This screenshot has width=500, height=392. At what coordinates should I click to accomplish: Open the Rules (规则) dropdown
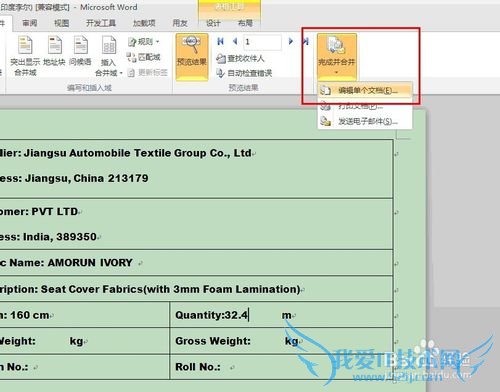point(144,42)
